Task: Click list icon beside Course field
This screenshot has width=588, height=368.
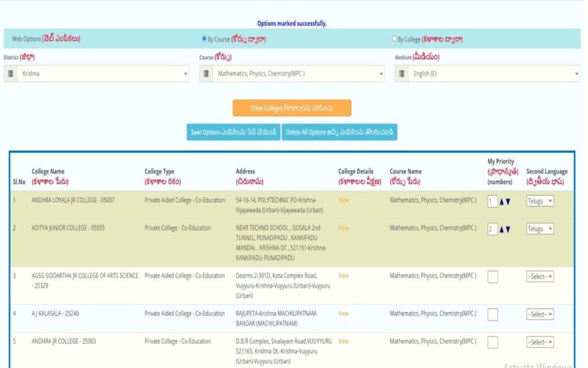Action: point(207,74)
